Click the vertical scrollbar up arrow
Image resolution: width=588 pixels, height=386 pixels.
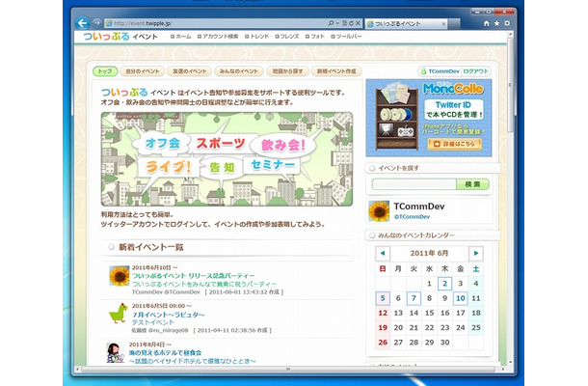click(x=510, y=35)
